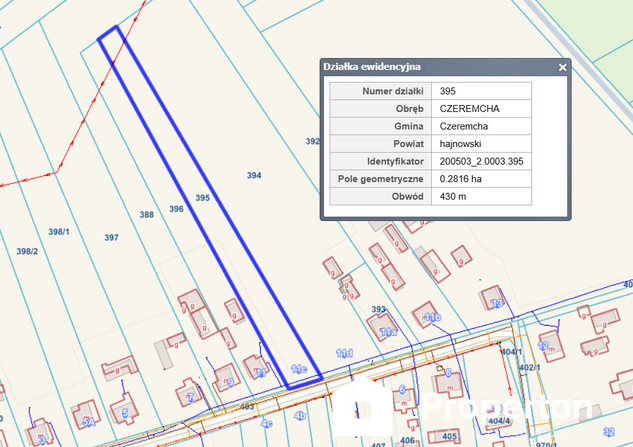Click parcel label 11d
Viewport: 633px width, 447px height.
pyautogui.click(x=344, y=353)
